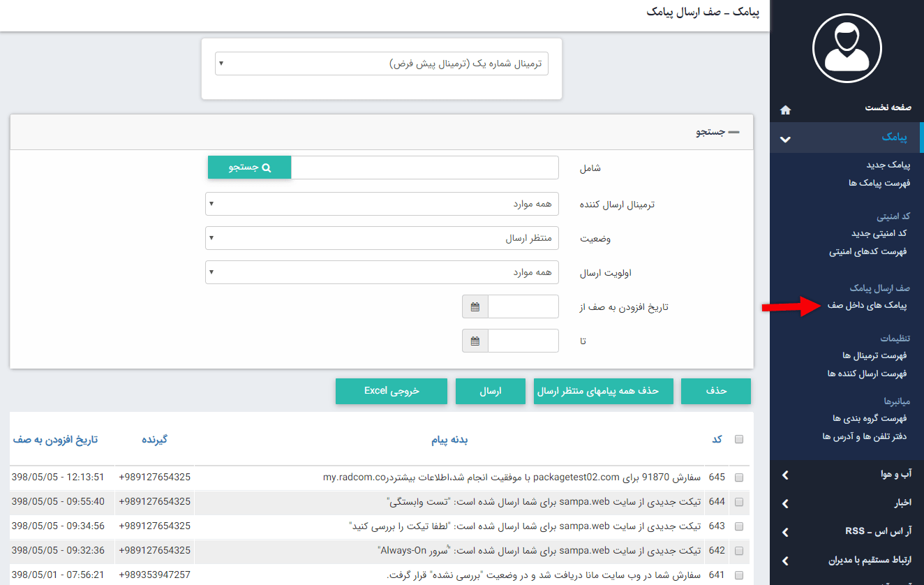
Task: Open پیامک جدید in the sidebar
Action: tap(886, 165)
